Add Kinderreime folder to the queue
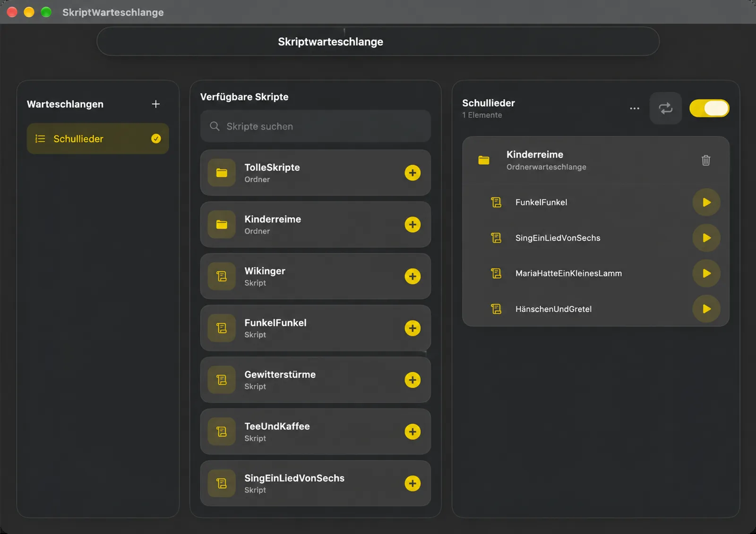756x534 pixels. pyautogui.click(x=412, y=225)
